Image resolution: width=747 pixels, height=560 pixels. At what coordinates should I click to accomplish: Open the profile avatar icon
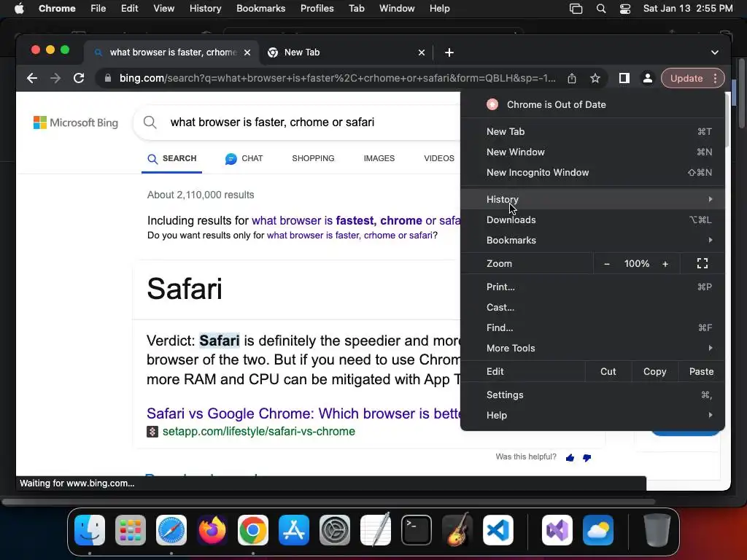pyautogui.click(x=648, y=78)
